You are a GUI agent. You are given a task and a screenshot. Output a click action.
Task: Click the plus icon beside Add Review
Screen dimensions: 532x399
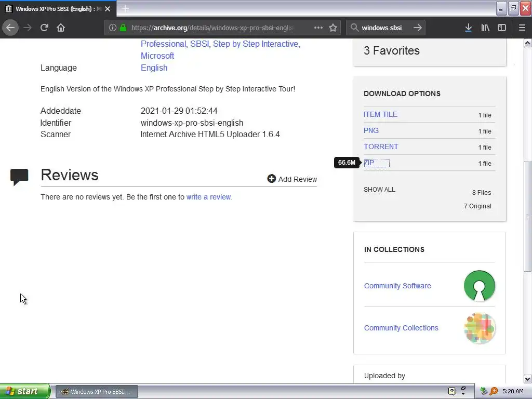271,179
